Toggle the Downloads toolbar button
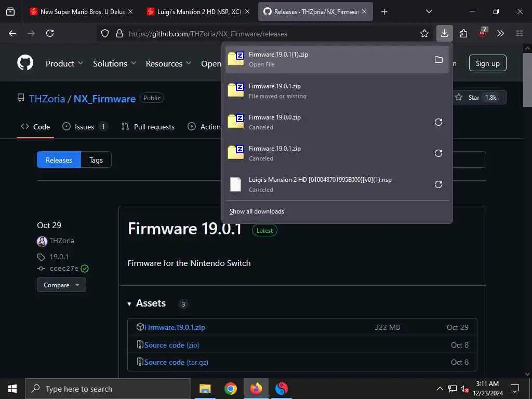The height and width of the screenshot is (399, 532). (445, 33)
